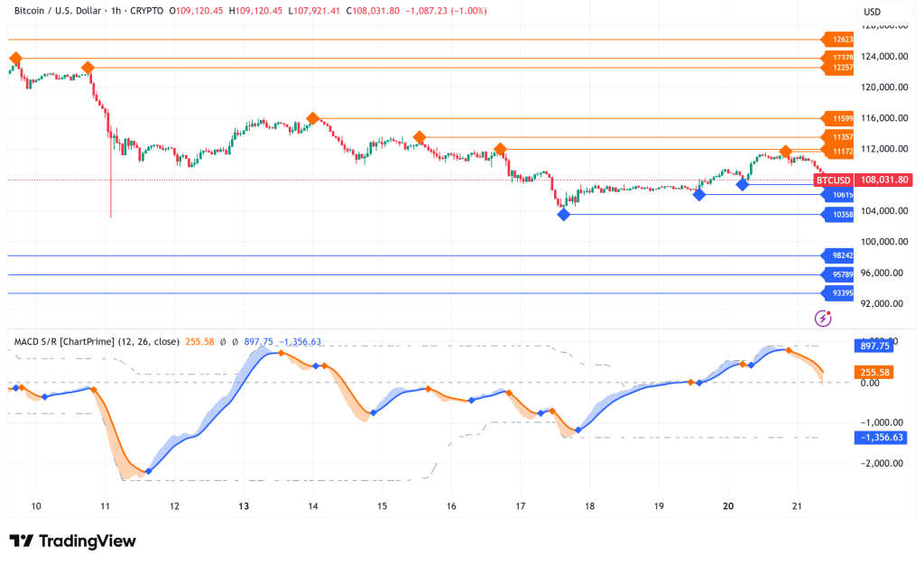This screenshot has width=924, height=565.
Task: Click the orange diamond on the 11599 resistance line
Action: [313, 118]
